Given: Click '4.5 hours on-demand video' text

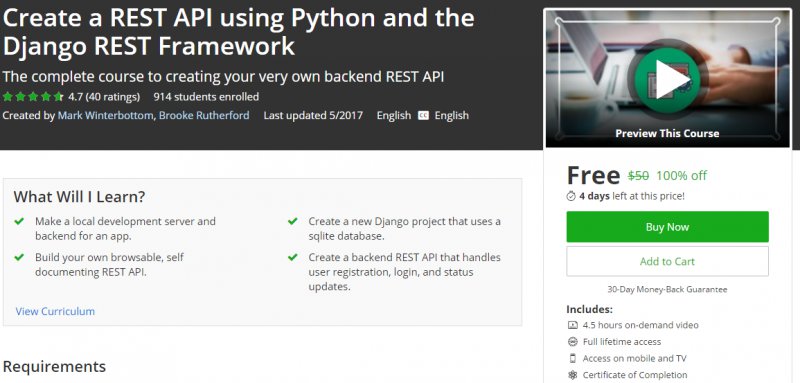Looking at the screenshot, I should (x=641, y=325).
